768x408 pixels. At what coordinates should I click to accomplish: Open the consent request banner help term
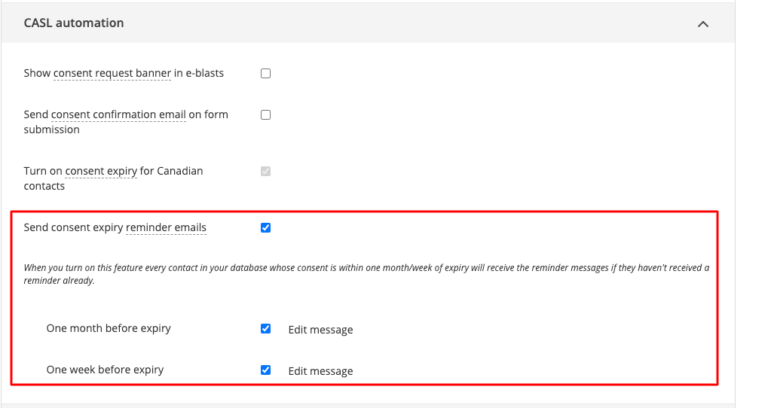[112, 73]
